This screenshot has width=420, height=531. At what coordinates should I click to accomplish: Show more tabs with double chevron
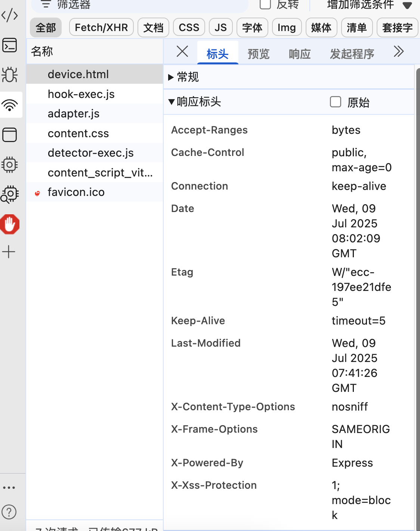[399, 52]
